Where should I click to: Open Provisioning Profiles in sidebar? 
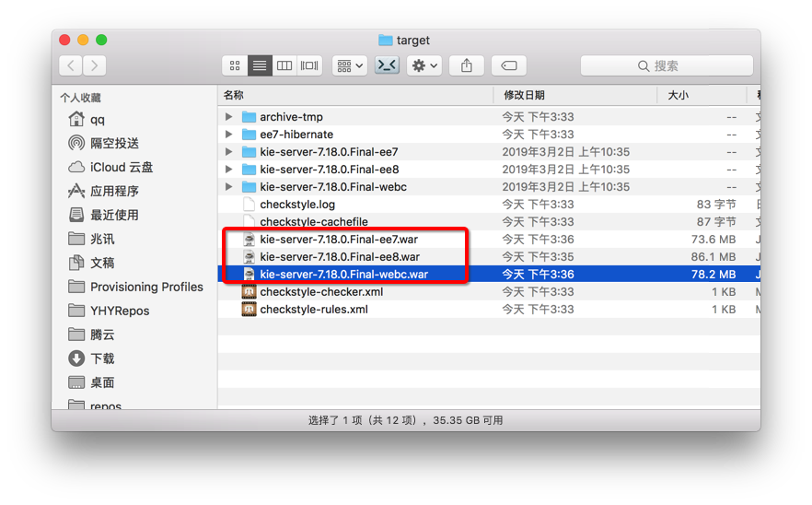[146, 287]
